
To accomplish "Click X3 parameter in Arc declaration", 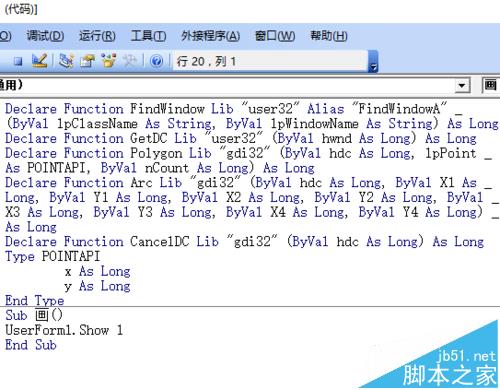I will tap(13, 212).
